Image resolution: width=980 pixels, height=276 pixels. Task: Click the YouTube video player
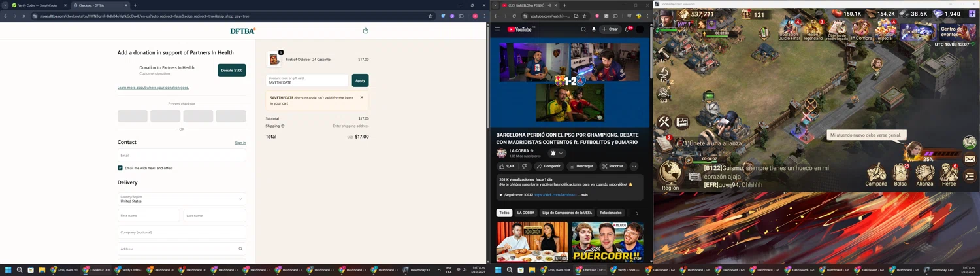coord(570,82)
